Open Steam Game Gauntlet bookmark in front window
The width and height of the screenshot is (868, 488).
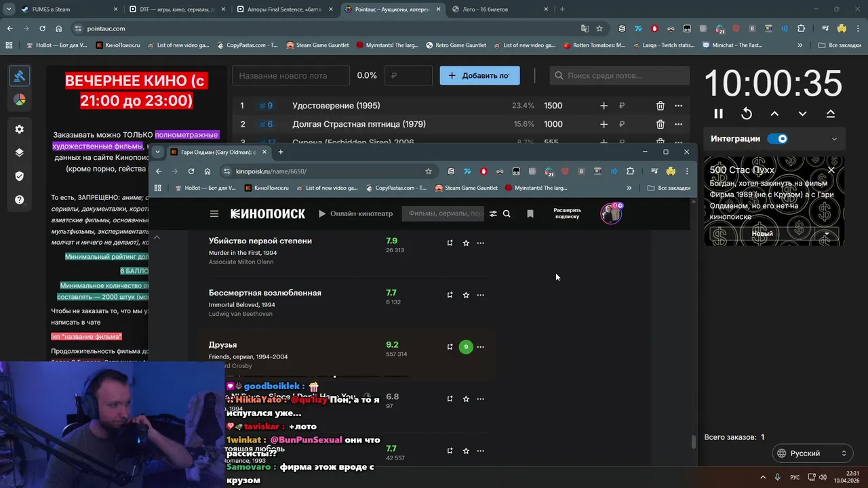466,188
